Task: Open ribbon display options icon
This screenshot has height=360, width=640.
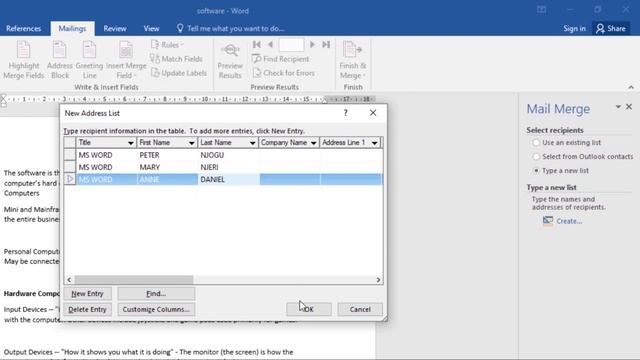Action: point(541,10)
